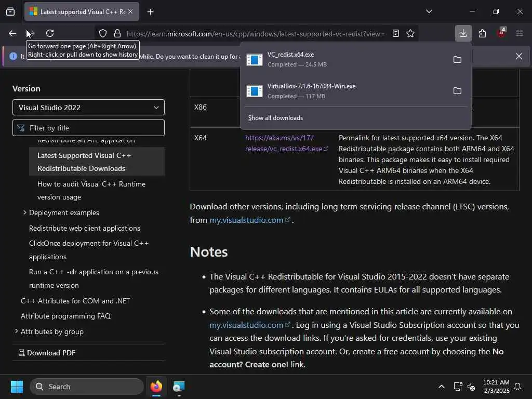The width and height of the screenshot is (532, 399).
Task: Toggle reader view icon
Action: [395, 33]
